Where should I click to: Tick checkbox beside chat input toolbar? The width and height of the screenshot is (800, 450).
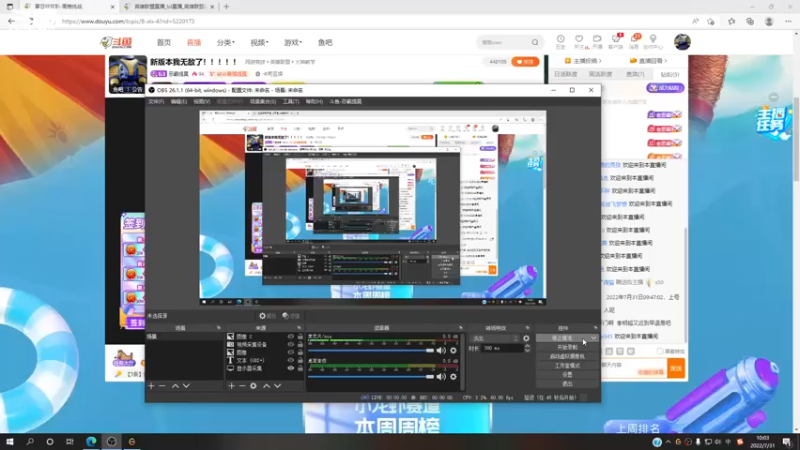point(660,351)
